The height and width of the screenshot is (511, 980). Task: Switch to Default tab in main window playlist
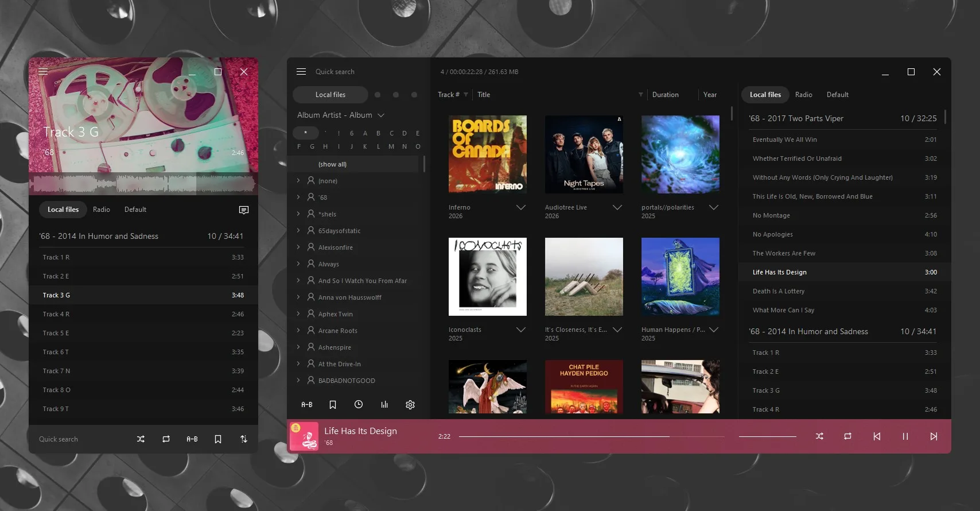(x=838, y=95)
